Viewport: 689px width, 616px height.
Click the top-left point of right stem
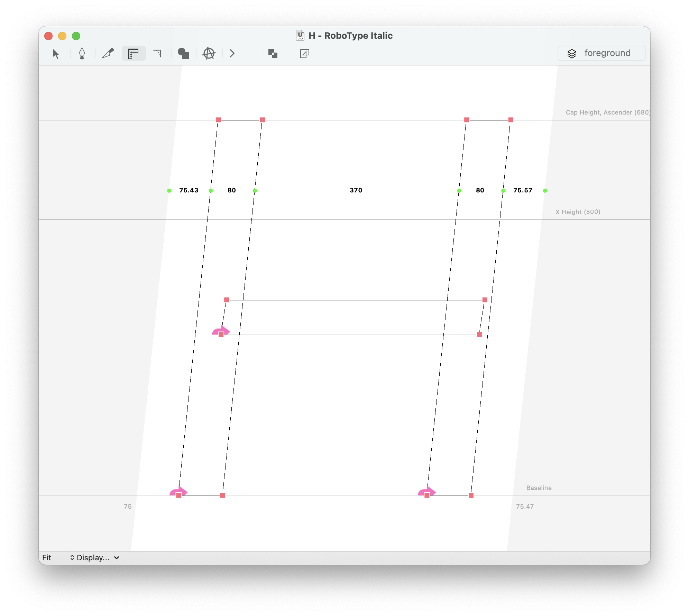(x=467, y=120)
